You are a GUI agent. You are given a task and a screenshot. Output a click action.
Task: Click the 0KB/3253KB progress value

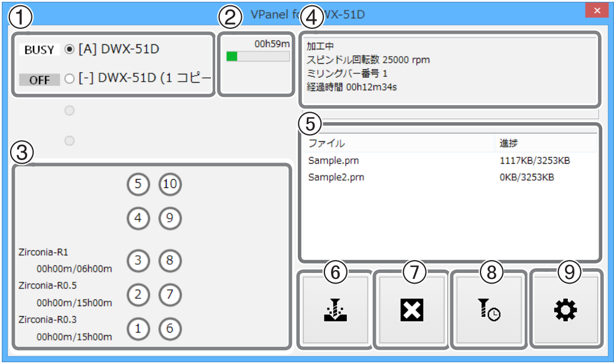527,177
